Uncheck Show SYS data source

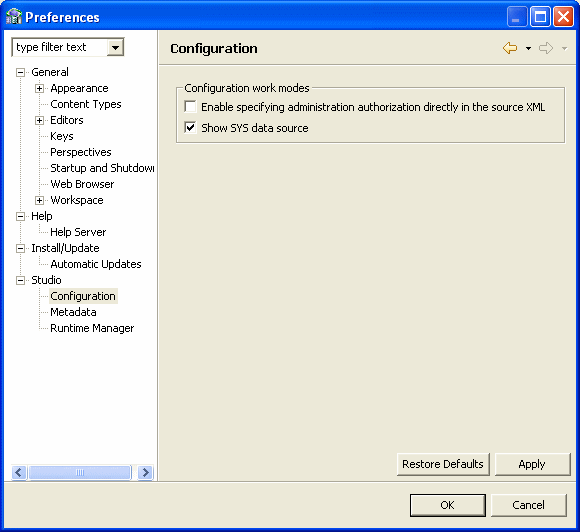click(190, 128)
